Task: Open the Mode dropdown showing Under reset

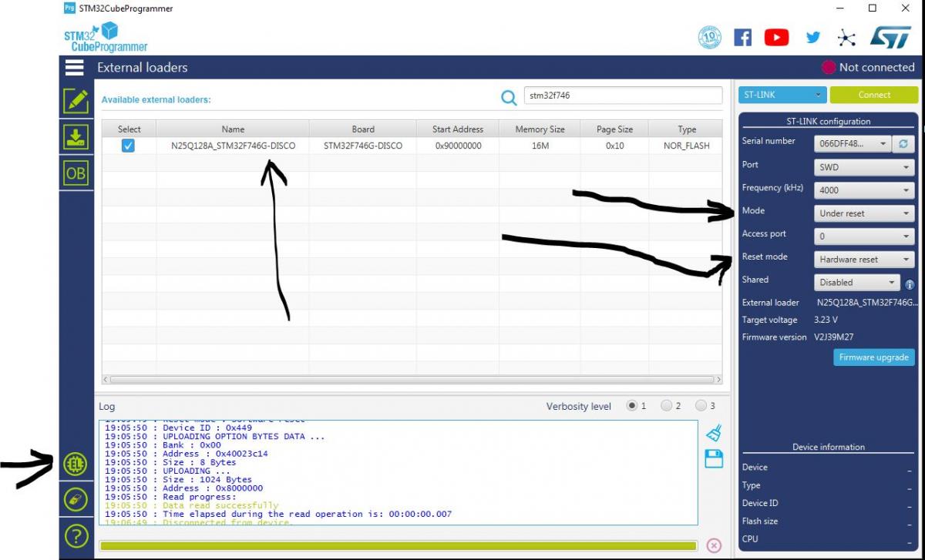Action: [x=864, y=213]
